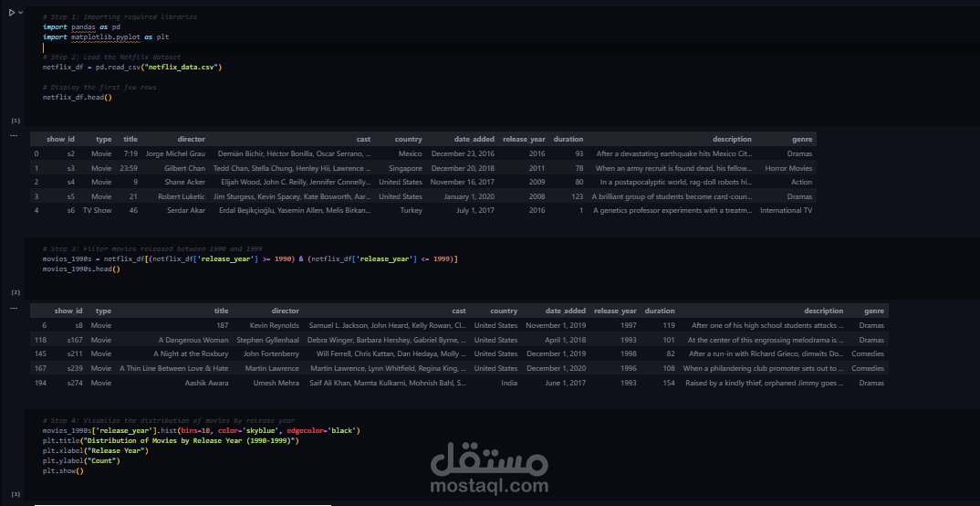This screenshot has width=980, height=506.
Task: Click the 'Kevin Reynolds' director cell
Action: pos(275,326)
